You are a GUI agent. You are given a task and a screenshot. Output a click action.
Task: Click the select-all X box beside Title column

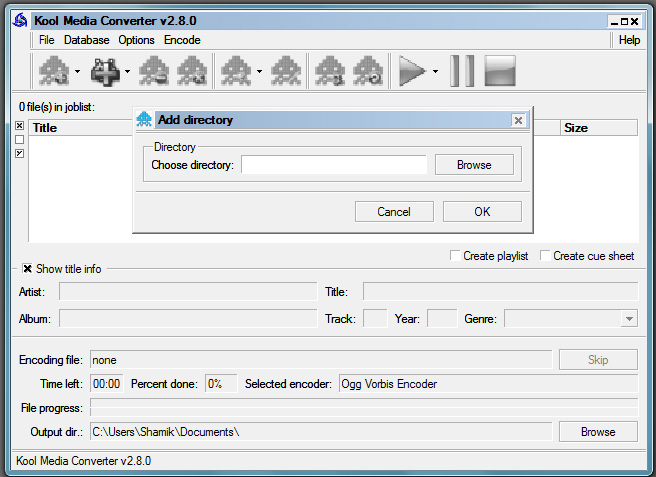[x=20, y=126]
